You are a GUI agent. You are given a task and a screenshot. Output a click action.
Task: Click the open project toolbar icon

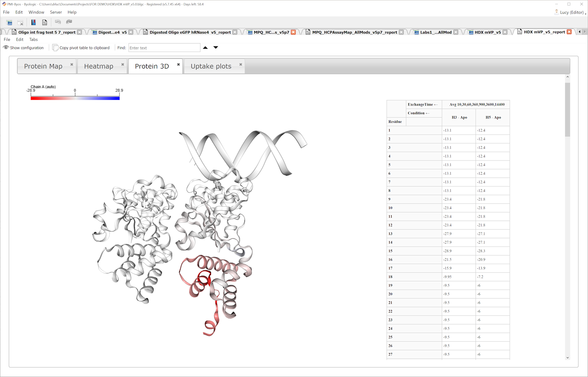tap(9, 22)
